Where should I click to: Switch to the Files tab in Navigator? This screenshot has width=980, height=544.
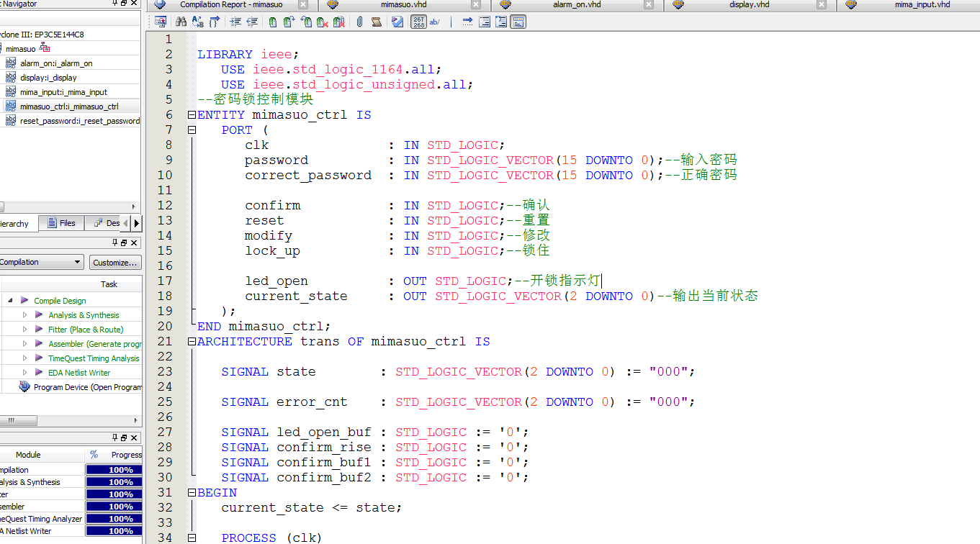[x=62, y=223]
